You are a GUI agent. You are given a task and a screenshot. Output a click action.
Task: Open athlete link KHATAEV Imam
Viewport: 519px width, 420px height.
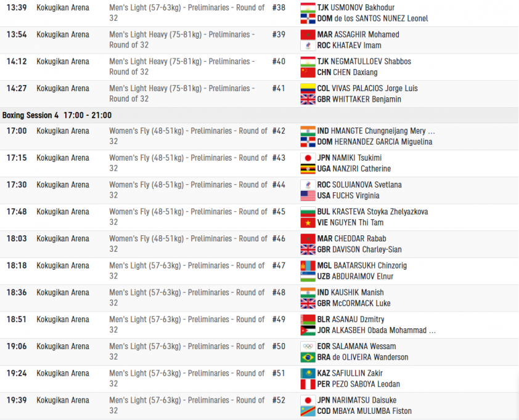pos(356,46)
